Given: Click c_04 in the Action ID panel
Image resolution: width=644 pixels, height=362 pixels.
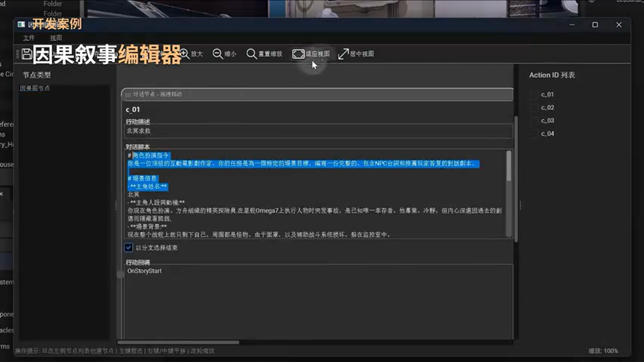Looking at the screenshot, I should (x=547, y=133).
